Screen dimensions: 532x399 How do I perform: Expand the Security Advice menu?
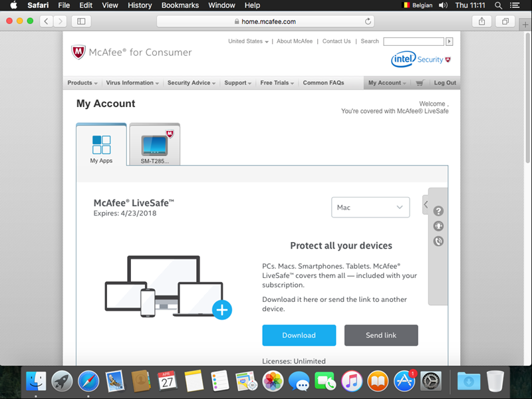192,82
